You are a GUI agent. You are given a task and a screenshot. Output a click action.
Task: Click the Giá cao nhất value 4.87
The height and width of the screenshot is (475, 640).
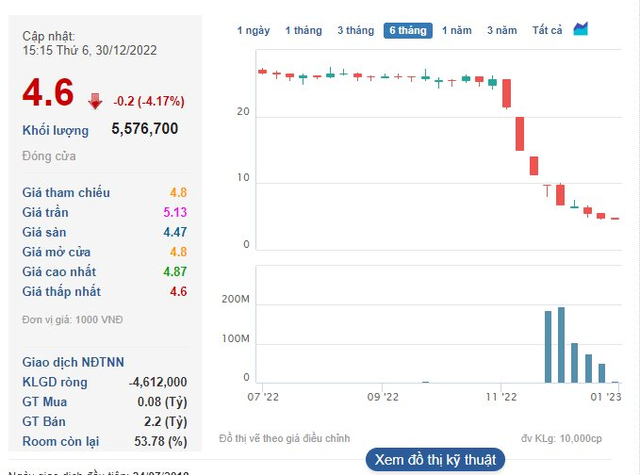point(174,271)
